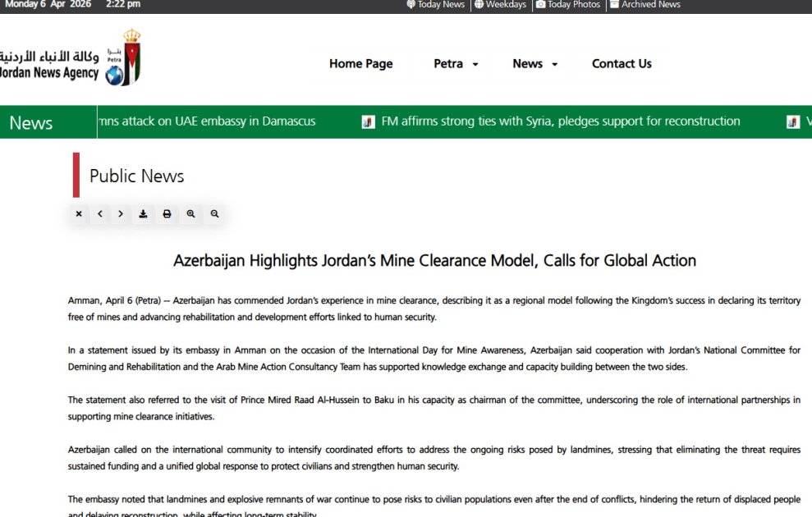The height and width of the screenshot is (517, 812).
Task: Click the close (X) icon in article toolbar
Action: tap(79, 214)
